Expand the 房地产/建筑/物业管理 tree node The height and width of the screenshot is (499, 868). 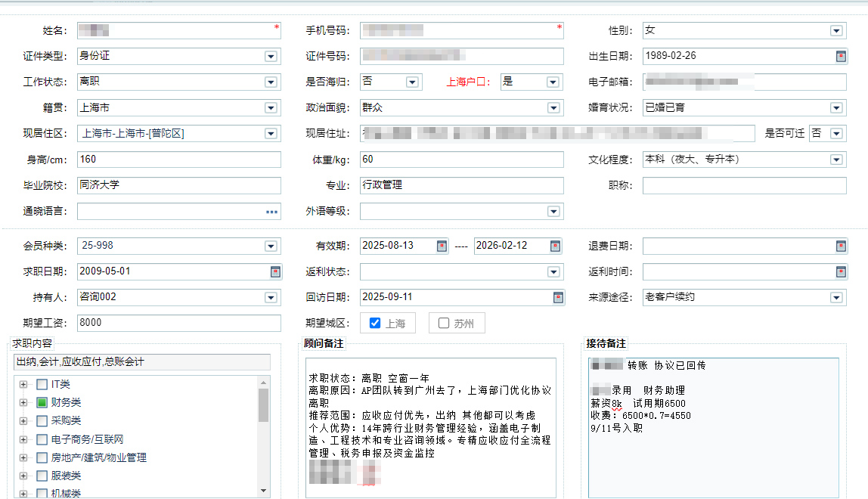click(x=23, y=457)
